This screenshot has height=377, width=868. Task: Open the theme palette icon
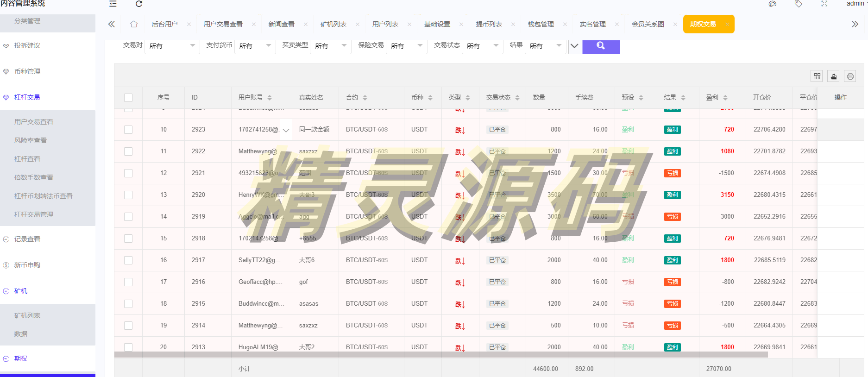(772, 4)
